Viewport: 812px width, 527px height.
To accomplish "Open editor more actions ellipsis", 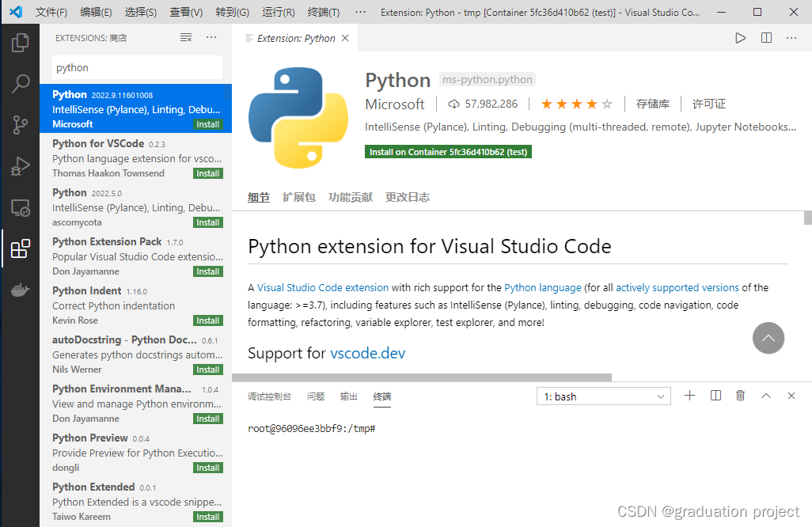I will click(x=791, y=38).
